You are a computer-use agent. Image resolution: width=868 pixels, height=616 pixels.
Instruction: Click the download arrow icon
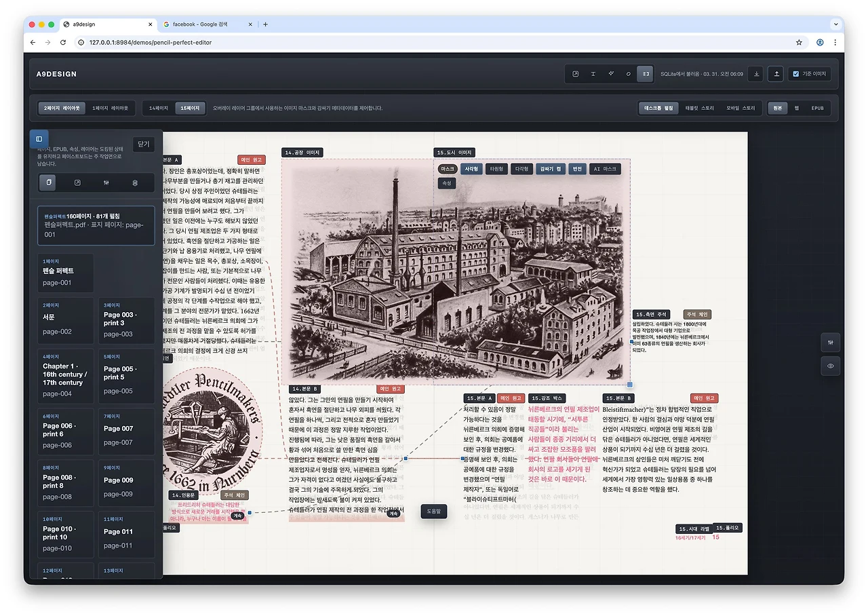(756, 74)
